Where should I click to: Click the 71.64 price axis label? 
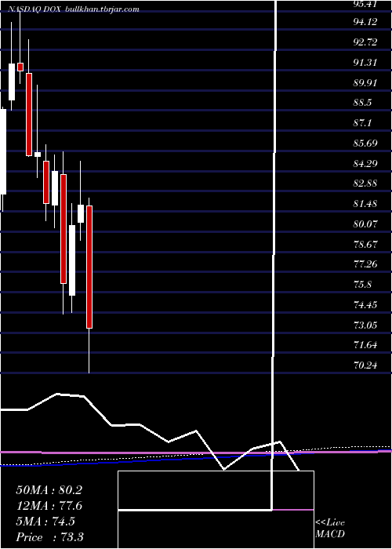(365, 345)
